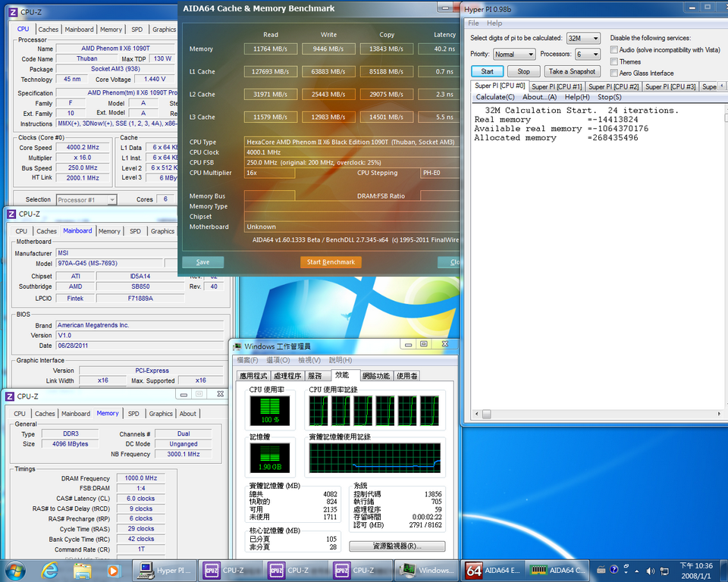This screenshot has height=582, width=728.
Task: Click the taskbar clock showing 10:36
Action: 695,571
